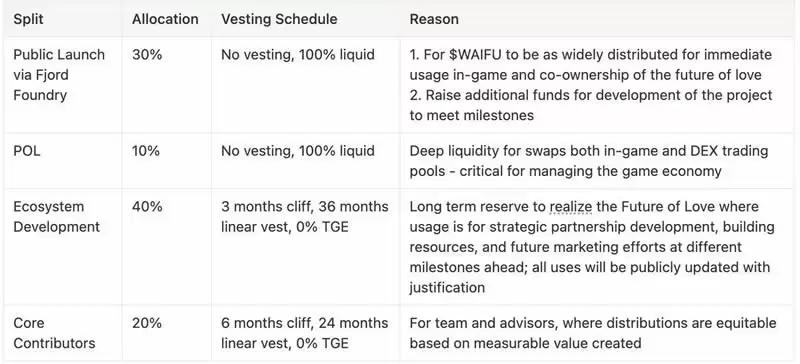Click the 20% allocation cell
The image size is (800, 364).
tap(147, 323)
